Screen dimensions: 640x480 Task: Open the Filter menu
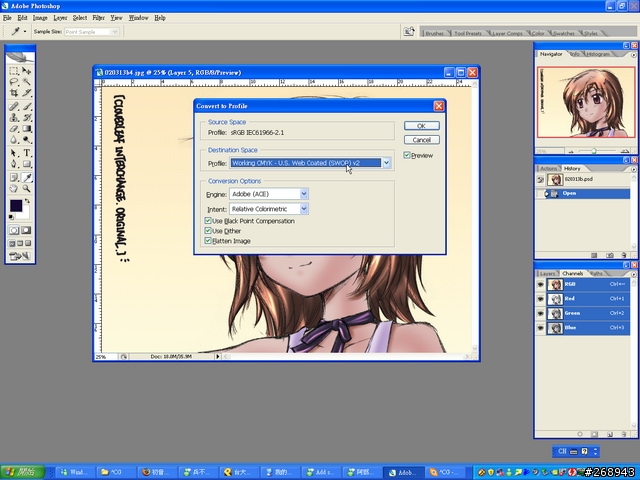coord(98,18)
